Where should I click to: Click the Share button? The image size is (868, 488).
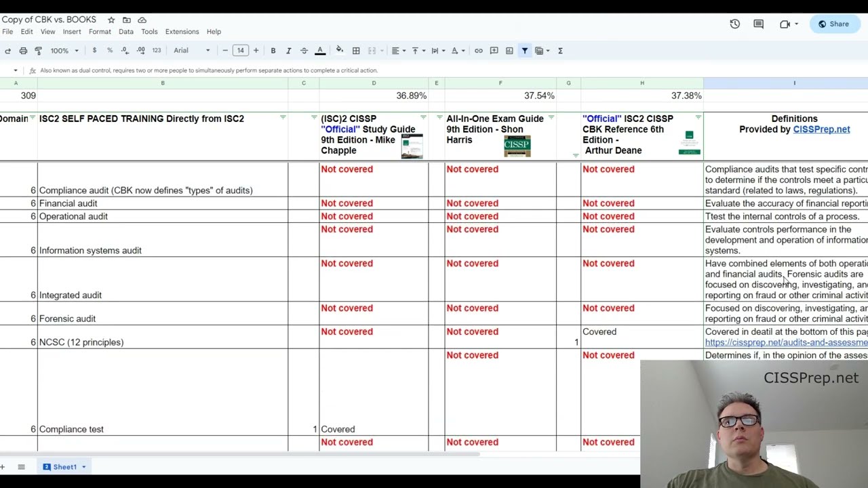click(834, 24)
